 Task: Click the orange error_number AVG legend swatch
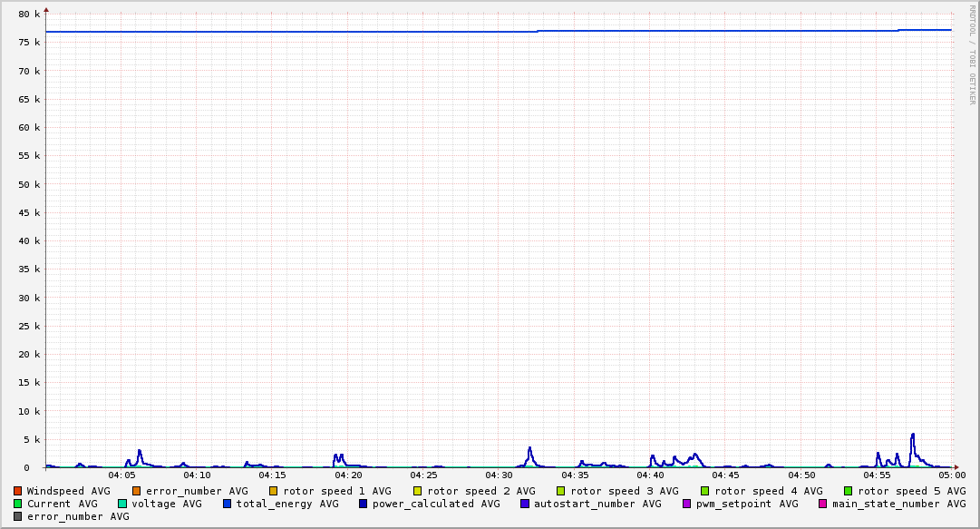(x=137, y=491)
